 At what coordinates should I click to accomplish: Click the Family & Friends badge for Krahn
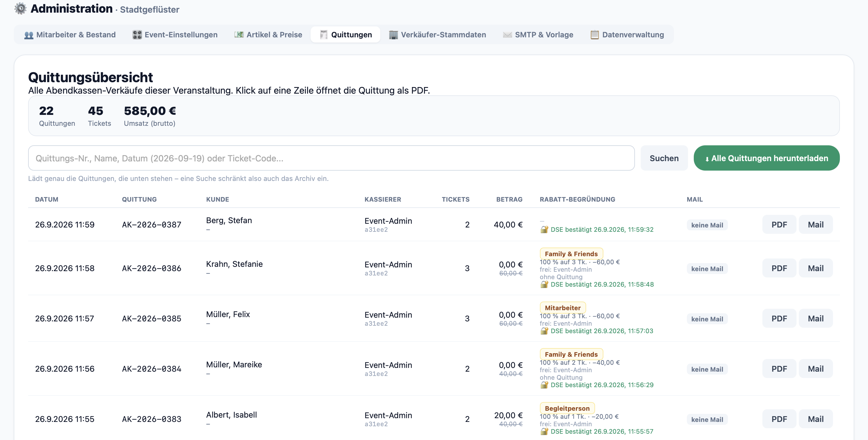(x=571, y=254)
